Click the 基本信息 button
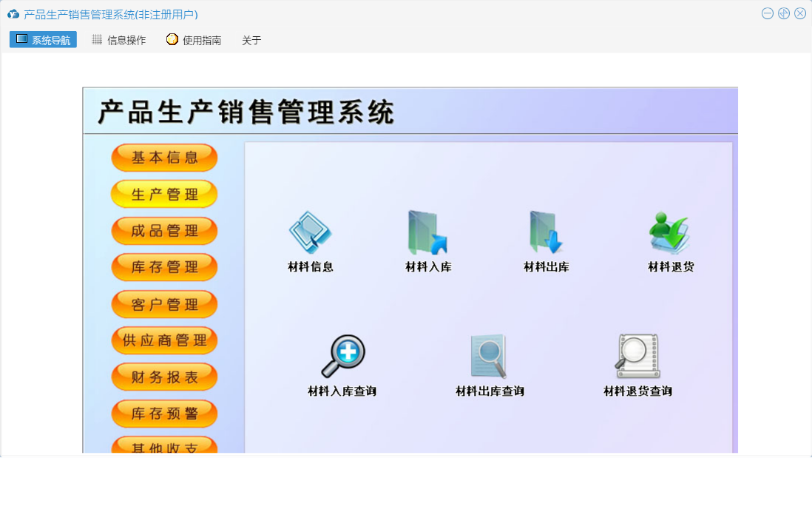Viewport: 812px width, 532px height. (164, 158)
